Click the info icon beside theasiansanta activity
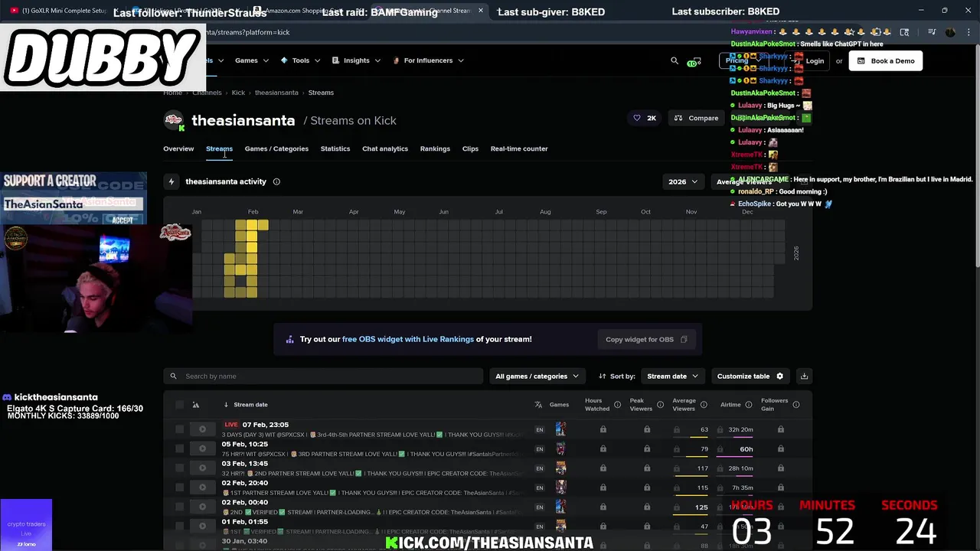980x551 pixels. pyautogui.click(x=276, y=181)
